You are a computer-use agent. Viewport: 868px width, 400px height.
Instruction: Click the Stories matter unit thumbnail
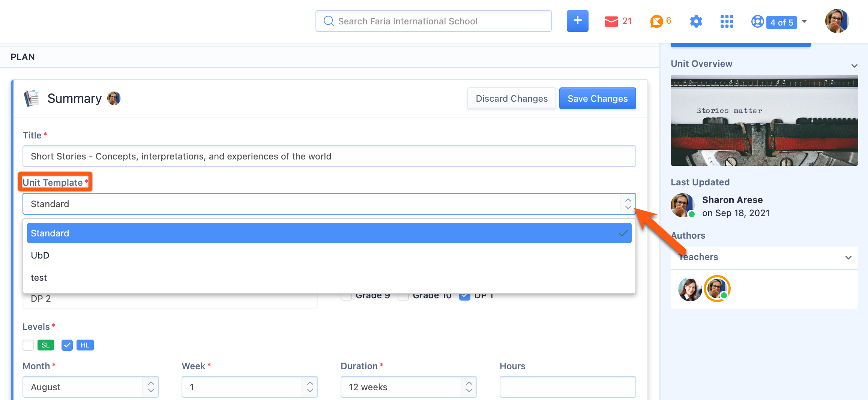[764, 120]
